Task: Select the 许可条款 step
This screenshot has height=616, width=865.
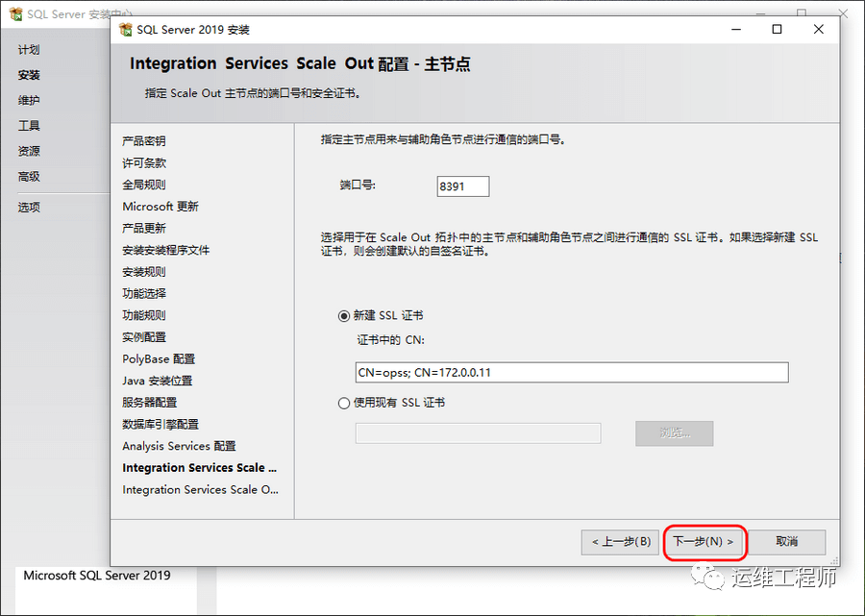Action: click(x=144, y=163)
